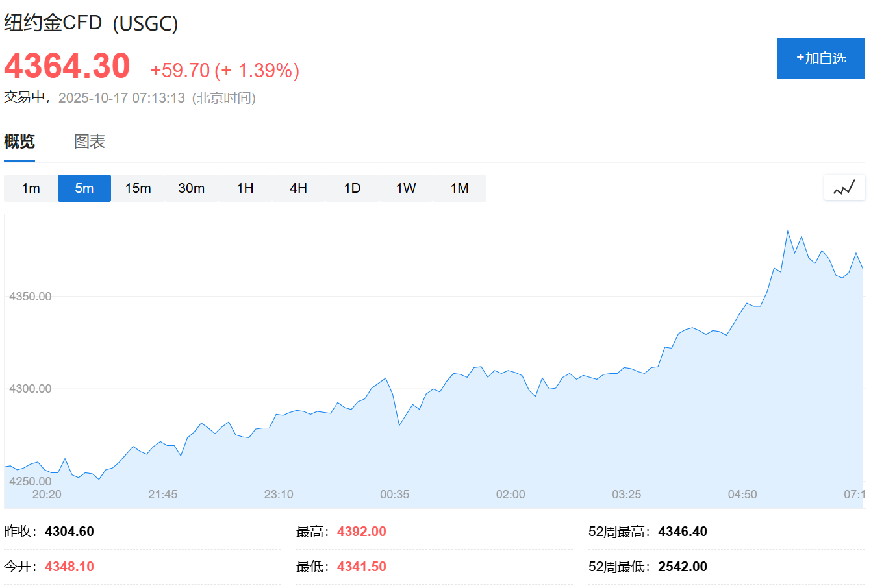Select the 1m timeframe
The width and height of the screenshot is (871, 588).
(31, 188)
